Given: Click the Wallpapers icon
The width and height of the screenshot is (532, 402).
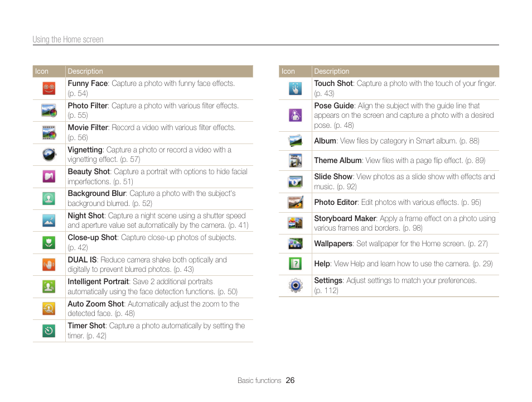Looking at the screenshot, I should (x=295, y=243).
